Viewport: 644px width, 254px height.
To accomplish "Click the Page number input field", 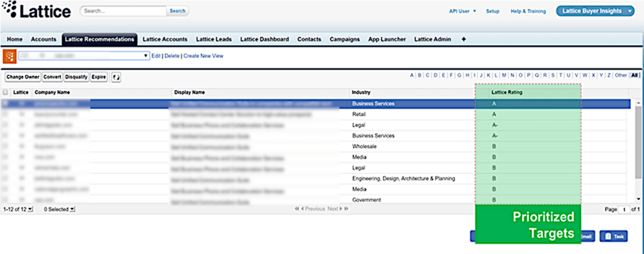I will click(624, 210).
